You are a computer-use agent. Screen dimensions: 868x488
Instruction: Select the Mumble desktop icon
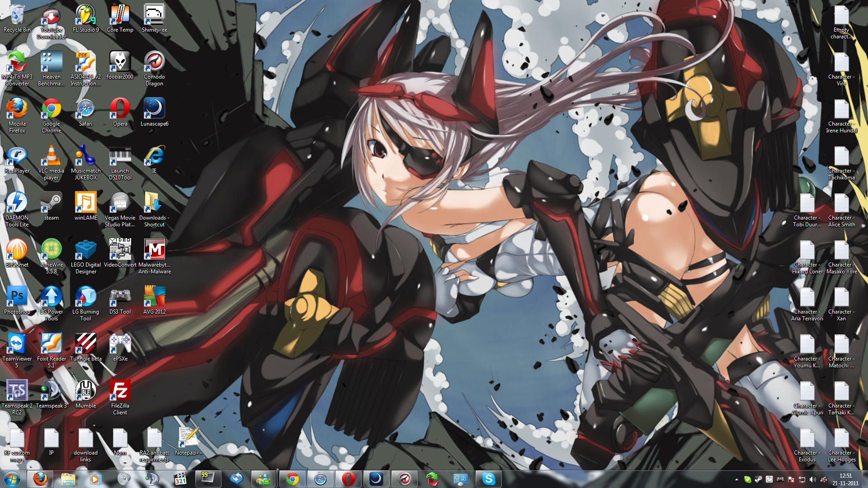coord(86,395)
